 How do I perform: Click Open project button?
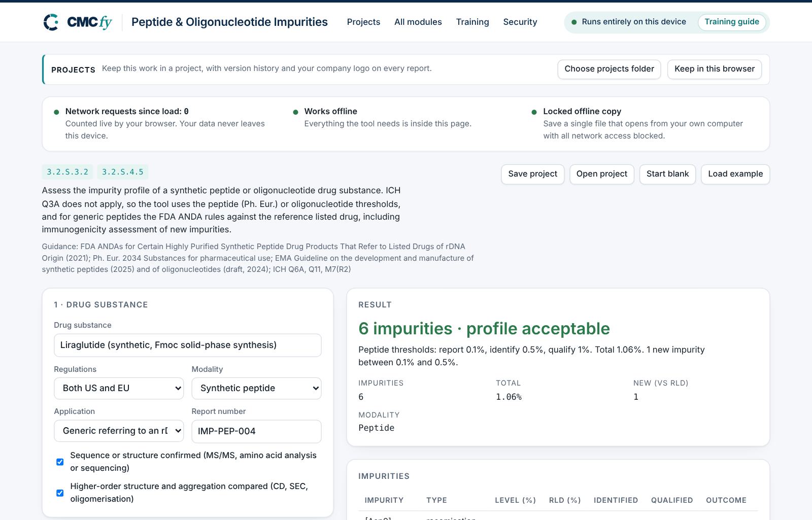pyautogui.click(x=602, y=174)
